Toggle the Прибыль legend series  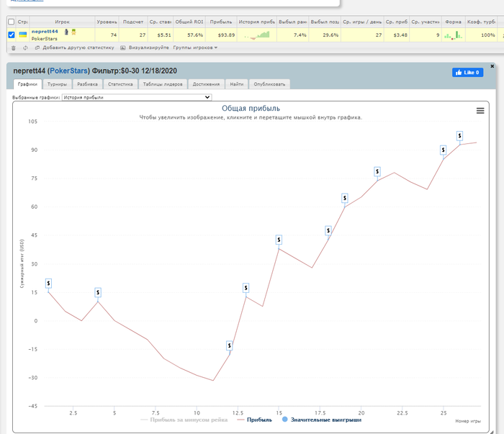click(255, 420)
